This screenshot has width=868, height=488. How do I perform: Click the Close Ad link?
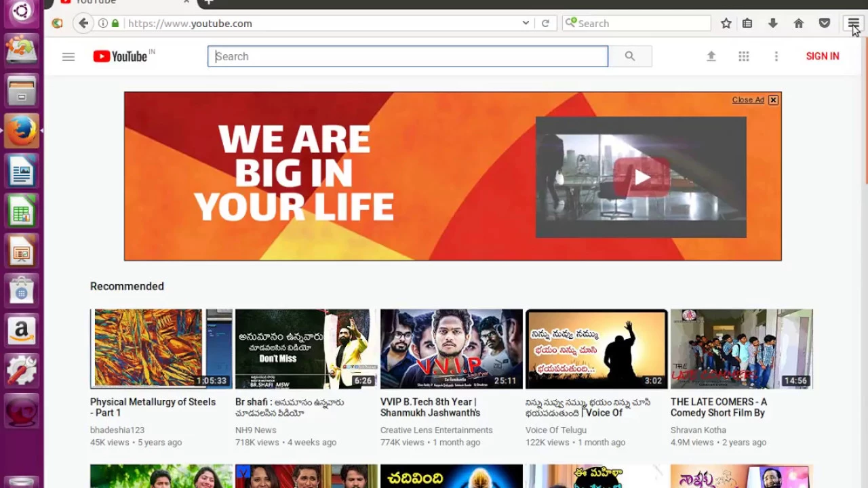[748, 100]
